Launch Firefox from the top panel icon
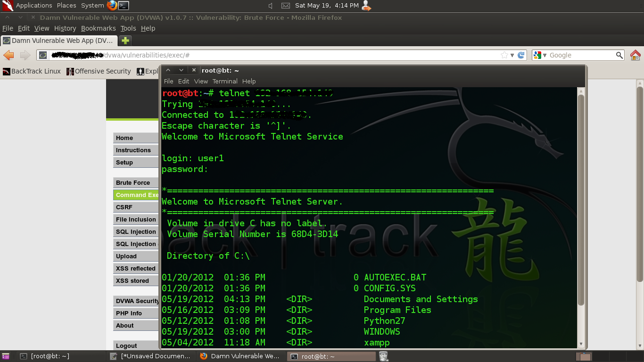This screenshot has width=644, height=362. (112, 6)
